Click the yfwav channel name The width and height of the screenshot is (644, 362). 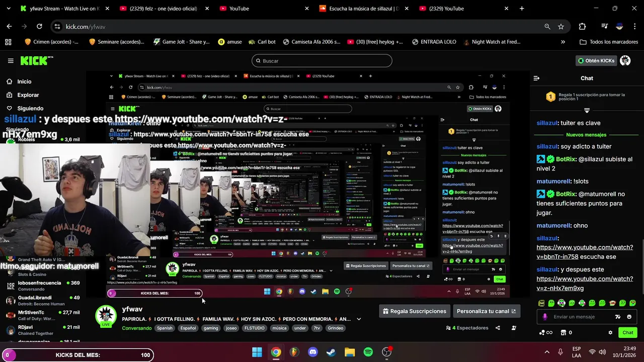click(x=132, y=309)
